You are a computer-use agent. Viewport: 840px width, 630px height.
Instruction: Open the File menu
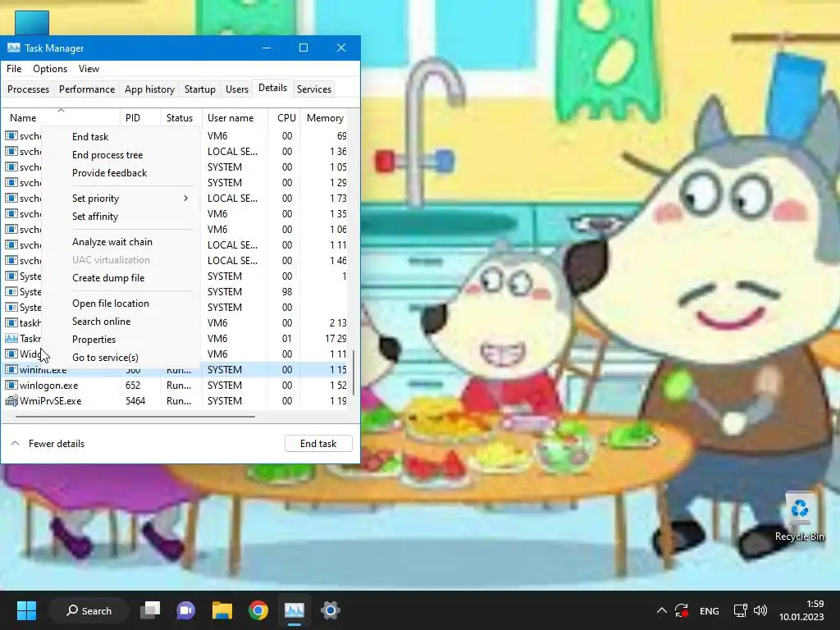coord(14,69)
